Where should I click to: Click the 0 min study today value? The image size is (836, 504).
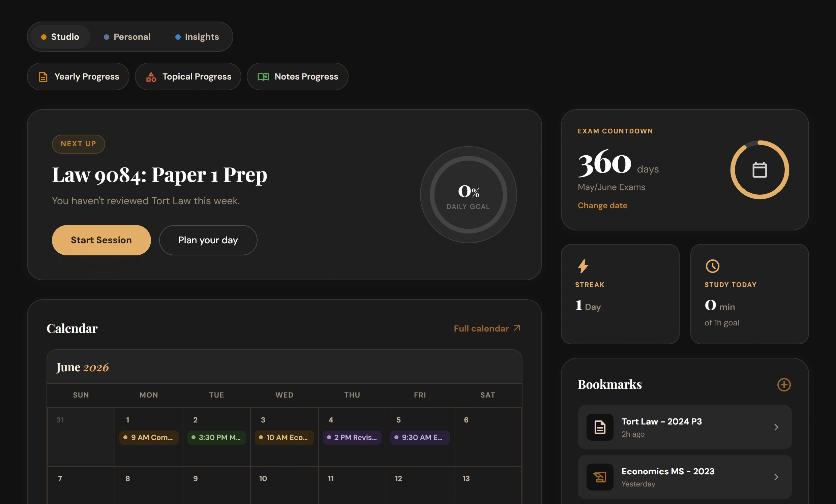[x=719, y=305]
